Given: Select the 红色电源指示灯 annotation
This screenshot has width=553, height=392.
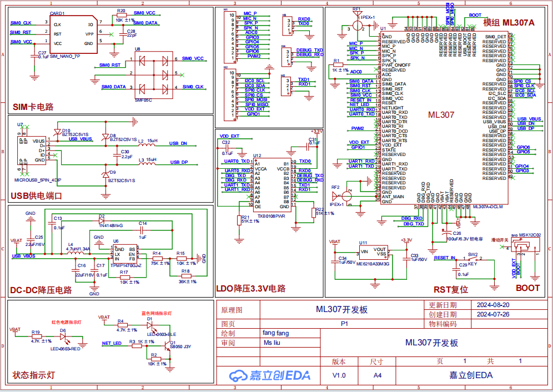Looking at the screenshot, I should tap(66, 323).
